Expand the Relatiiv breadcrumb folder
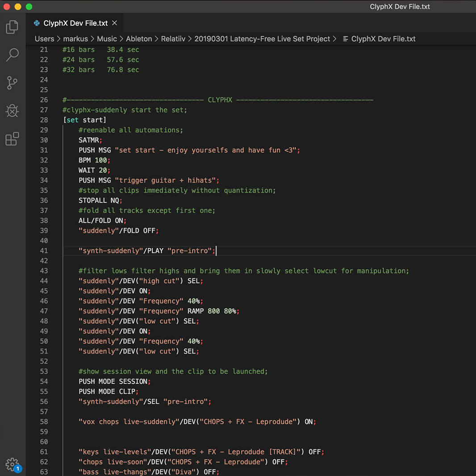This screenshot has height=476, width=476. [173, 39]
